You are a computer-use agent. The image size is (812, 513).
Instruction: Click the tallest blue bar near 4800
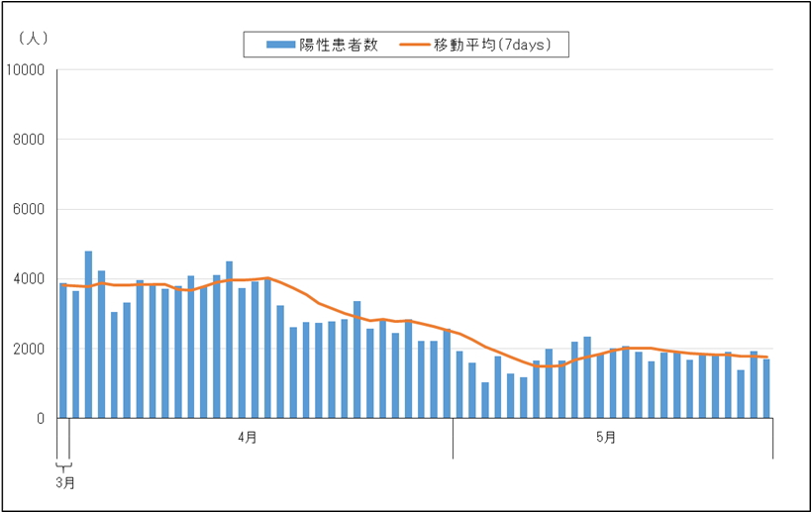coord(88,335)
